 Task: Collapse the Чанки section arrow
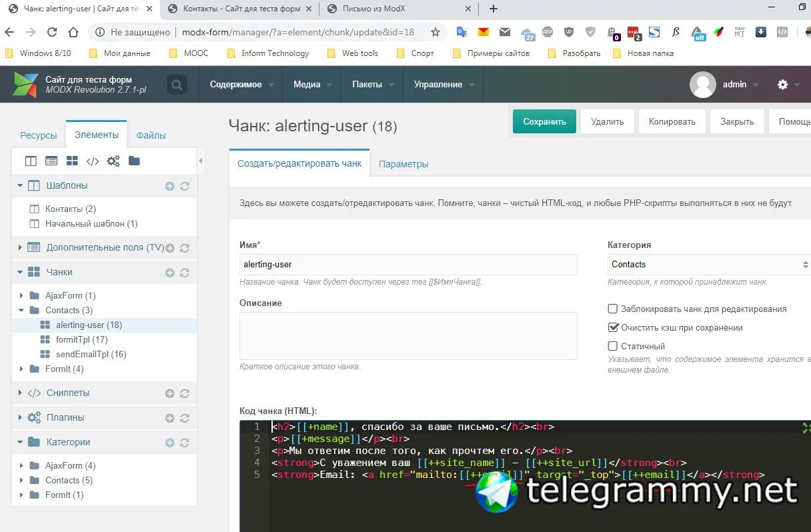pyautogui.click(x=20, y=272)
